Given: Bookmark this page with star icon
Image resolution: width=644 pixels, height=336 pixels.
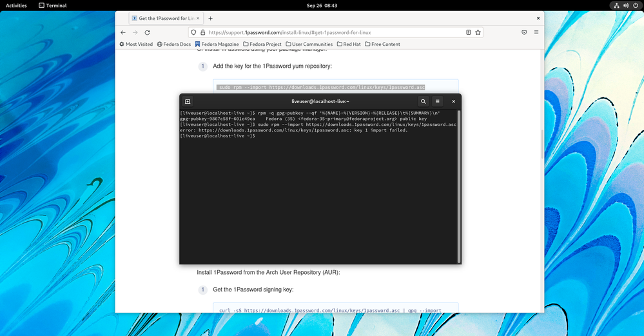Looking at the screenshot, I should click(478, 32).
